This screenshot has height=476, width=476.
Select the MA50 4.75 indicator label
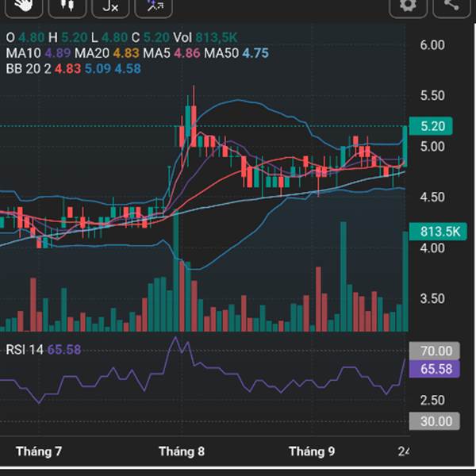click(236, 53)
